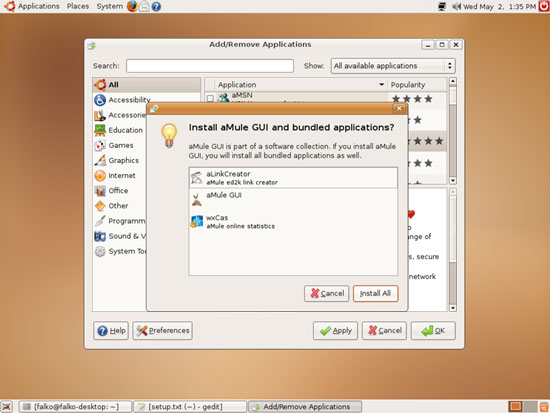Click Add/Remove Applications window menu icon

92,45
